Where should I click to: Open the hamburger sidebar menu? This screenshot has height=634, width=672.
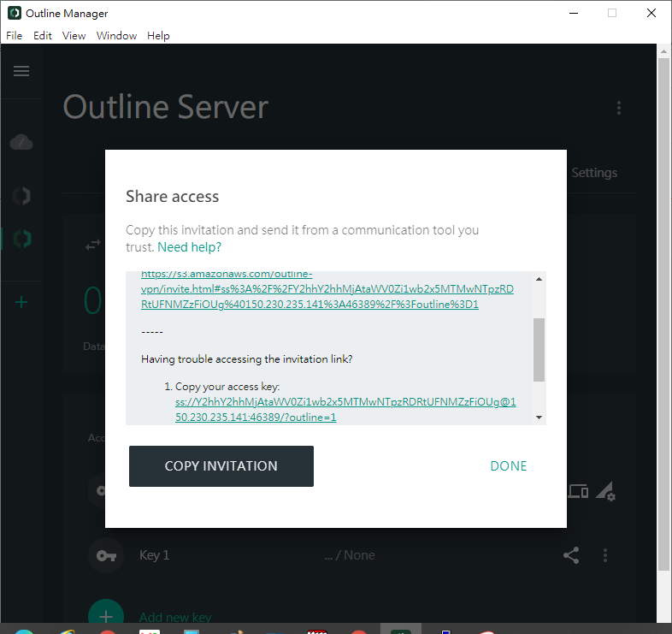pos(21,71)
